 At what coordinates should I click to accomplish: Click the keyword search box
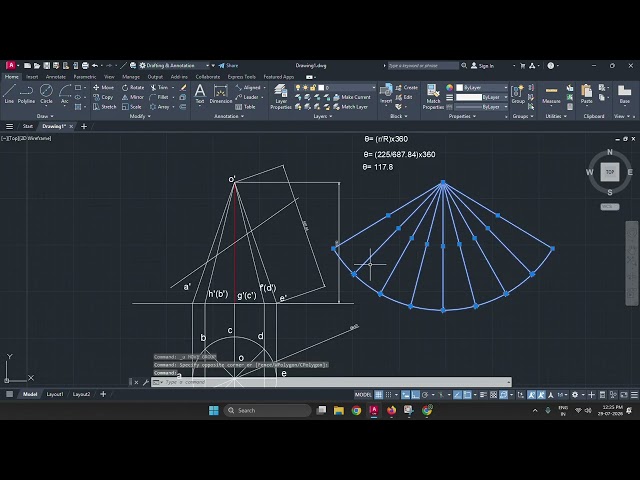click(x=423, y=65)
